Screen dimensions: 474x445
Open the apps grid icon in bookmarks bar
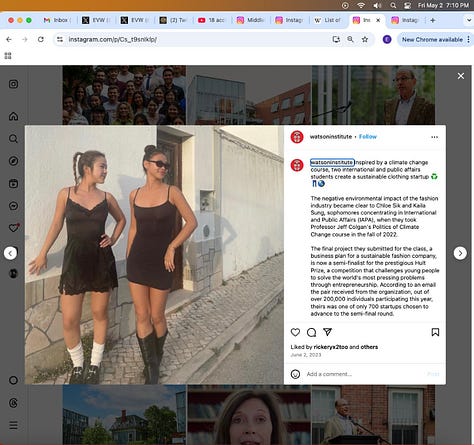coord(8,56)
